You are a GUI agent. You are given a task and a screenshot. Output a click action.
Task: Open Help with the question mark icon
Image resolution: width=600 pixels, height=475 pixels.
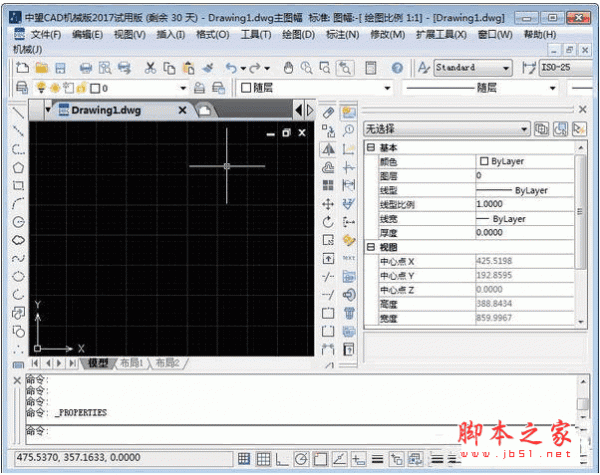click(x=397, y=68)
